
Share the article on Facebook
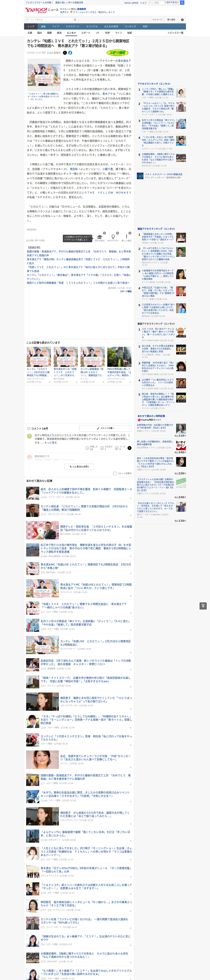coord(70,53)
